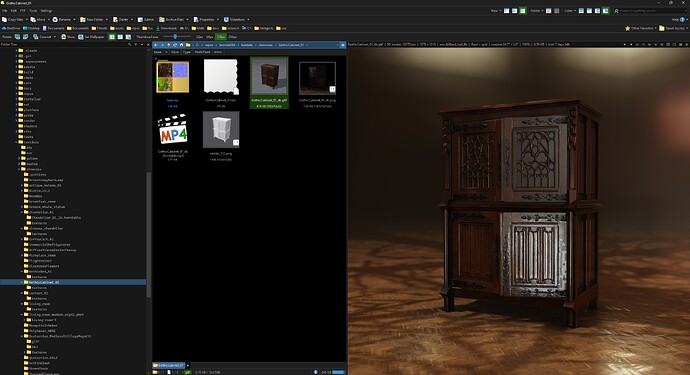This screenshot has height=375, width=690.
Task: Open the Lister dropdown in top right
Action: pyautogui.click(x=570, y=11)
